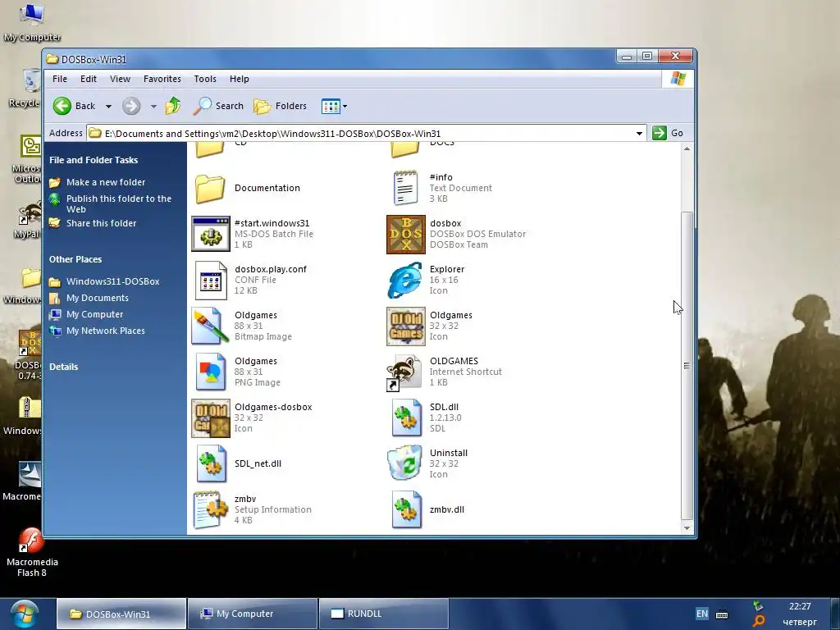Launch the dosbox DOS Emulator icon
Screen dimensions: 840x630
(x=405, y=235)
